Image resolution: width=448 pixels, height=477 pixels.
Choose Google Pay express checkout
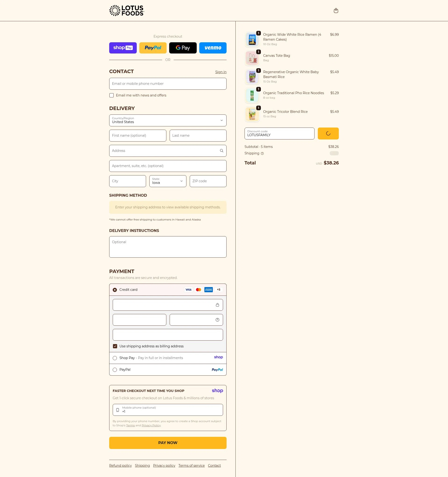coord(183,48)
